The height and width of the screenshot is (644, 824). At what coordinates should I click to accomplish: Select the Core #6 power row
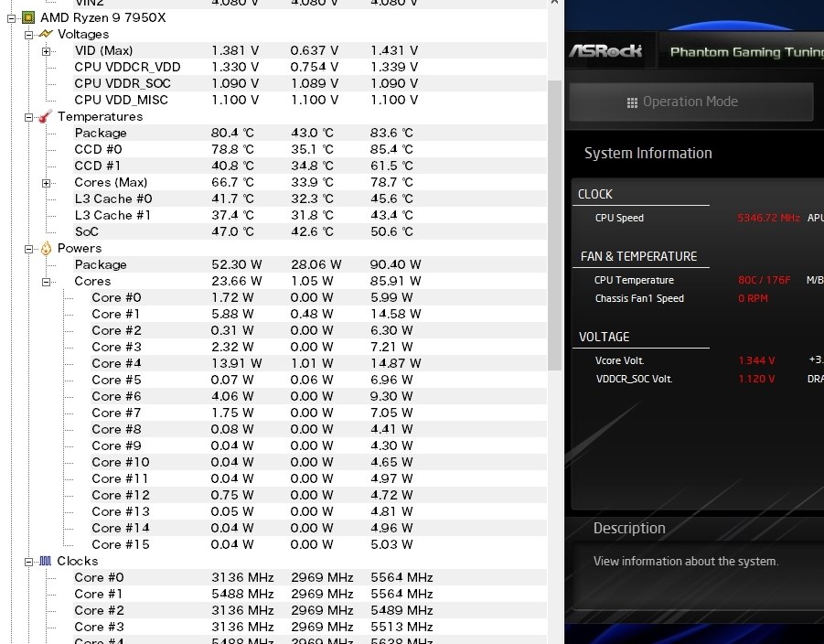318,396
